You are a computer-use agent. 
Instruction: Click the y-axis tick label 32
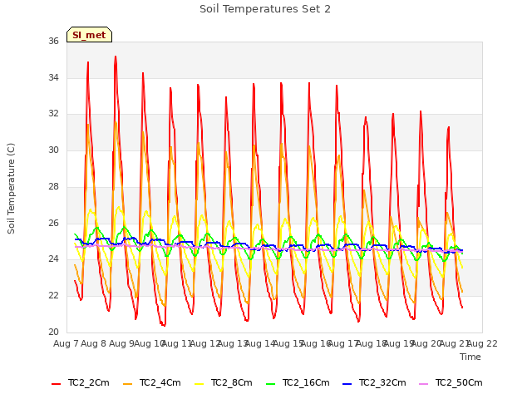[x=53, y=114]
